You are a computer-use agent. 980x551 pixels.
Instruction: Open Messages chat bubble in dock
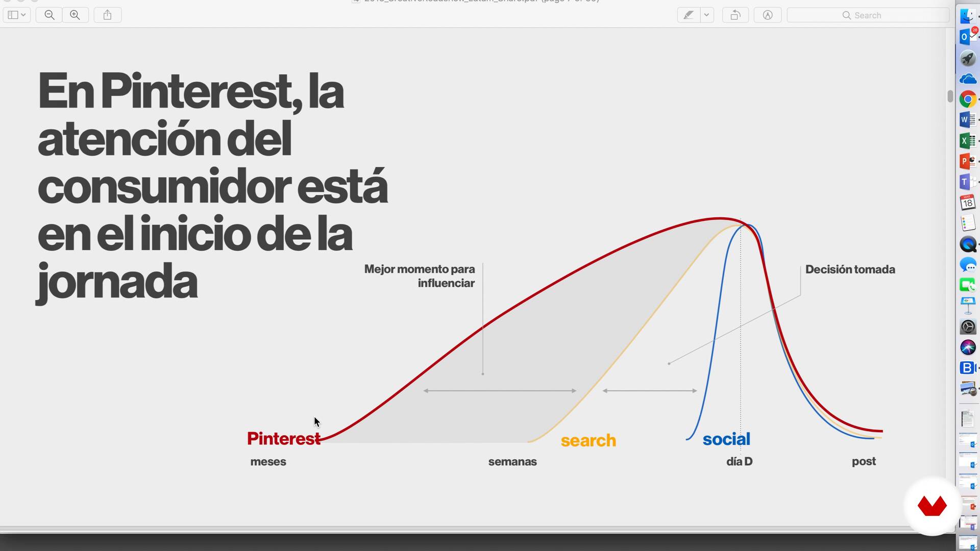968,265
